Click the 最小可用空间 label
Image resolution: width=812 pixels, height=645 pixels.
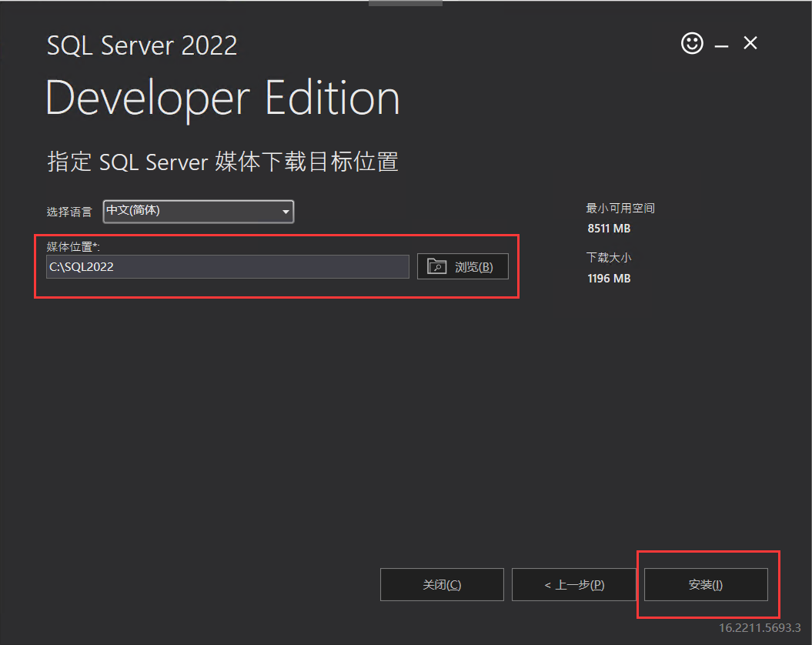click(x=620, y=209)
